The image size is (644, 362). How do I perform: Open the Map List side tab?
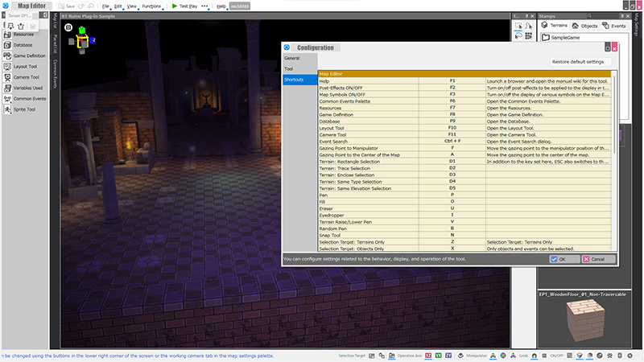tap(55, 21)
